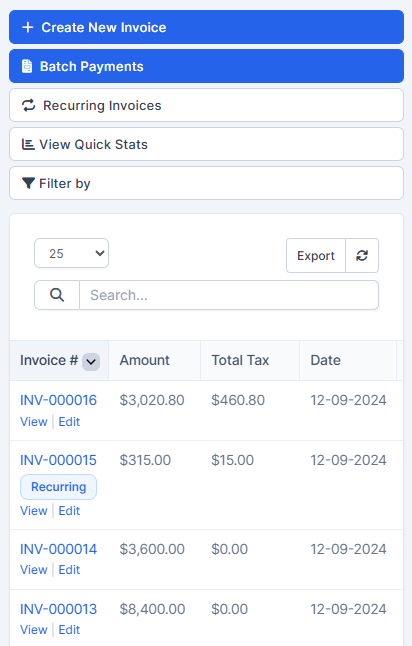
Task: Select the $8,400.00 amount cell
Action: click(x=152, y=609)
